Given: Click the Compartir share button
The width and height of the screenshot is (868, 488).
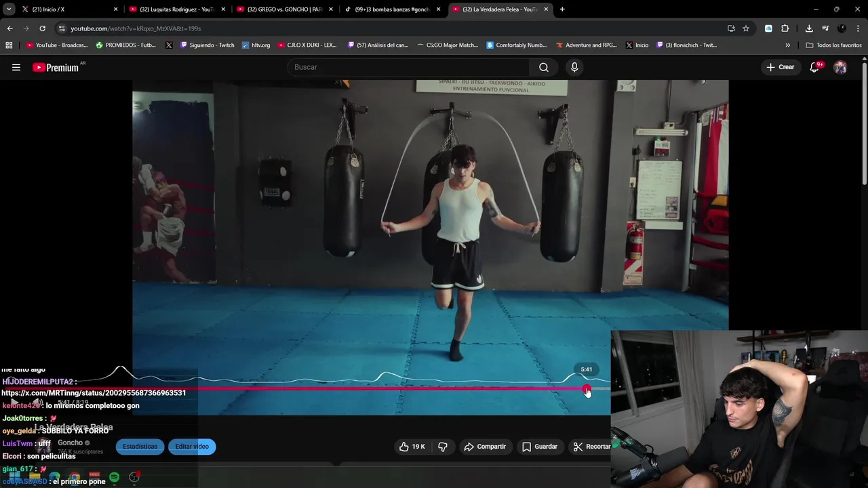Looking at the screenshot, I should tap(485, 447).
